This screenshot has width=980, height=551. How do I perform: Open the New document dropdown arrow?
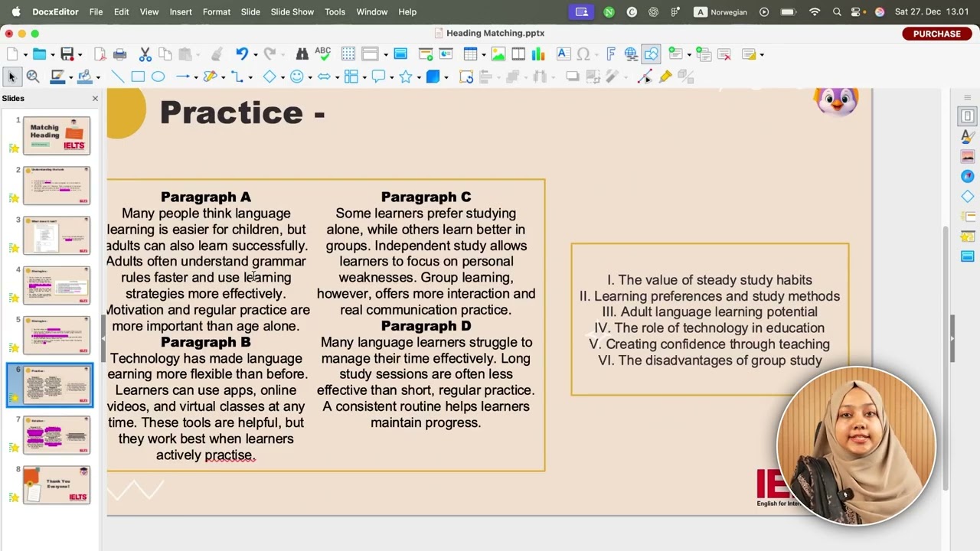(x=25, y=55)
